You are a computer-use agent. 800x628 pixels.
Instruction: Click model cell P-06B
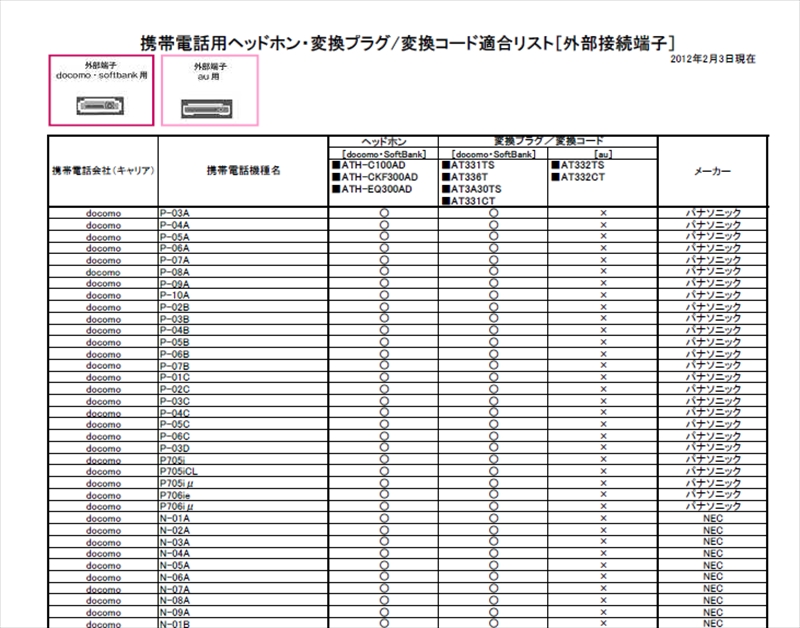[243, 354]
